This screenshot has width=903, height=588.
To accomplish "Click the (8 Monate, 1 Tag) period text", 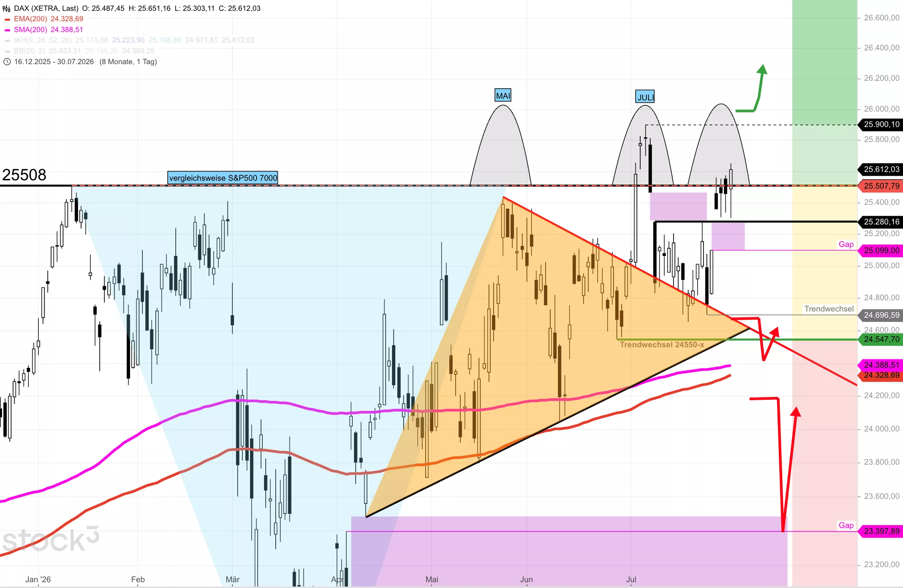I will point(128,62).
